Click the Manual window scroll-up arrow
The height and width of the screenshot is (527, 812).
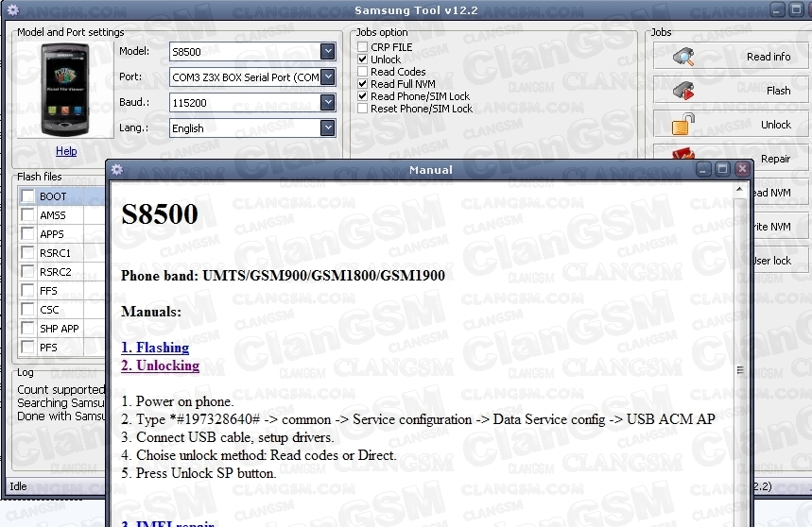739,191
